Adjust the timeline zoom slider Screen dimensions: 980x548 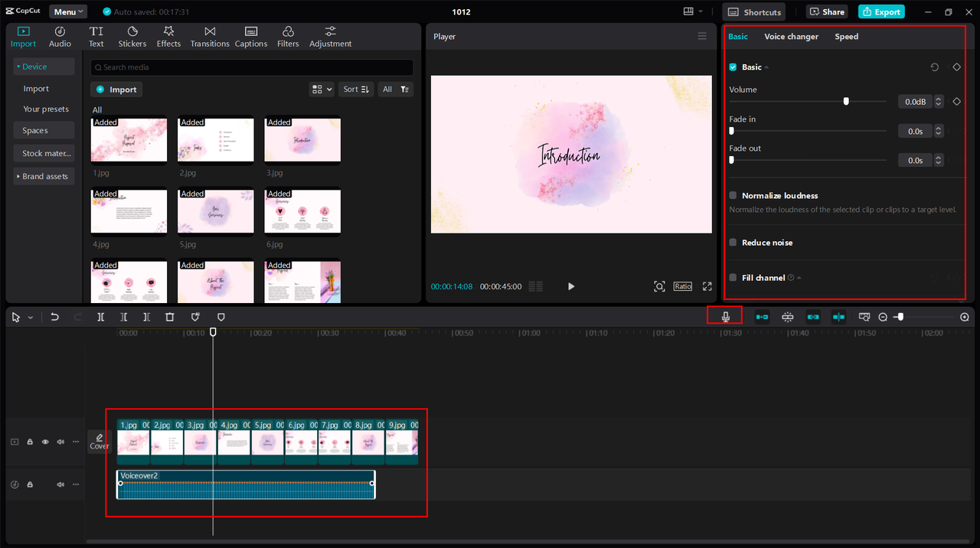pyautogui.click(x=900, y=316)
